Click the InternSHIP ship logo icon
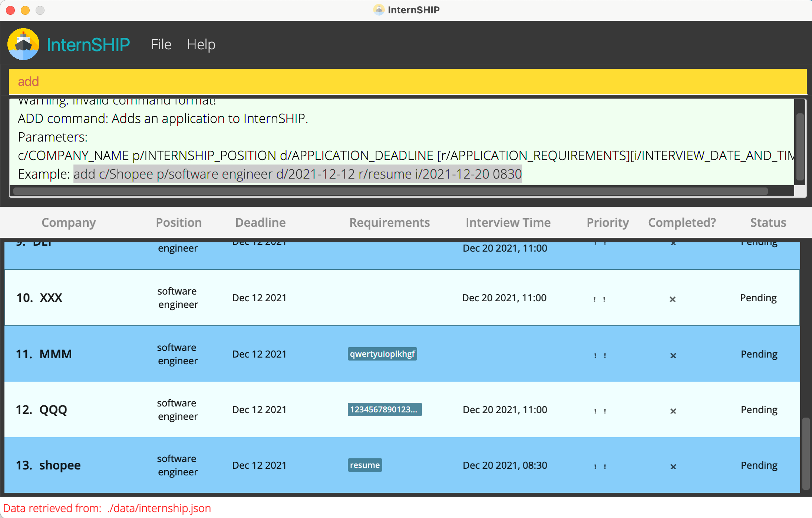 click(x=23, y=44)
